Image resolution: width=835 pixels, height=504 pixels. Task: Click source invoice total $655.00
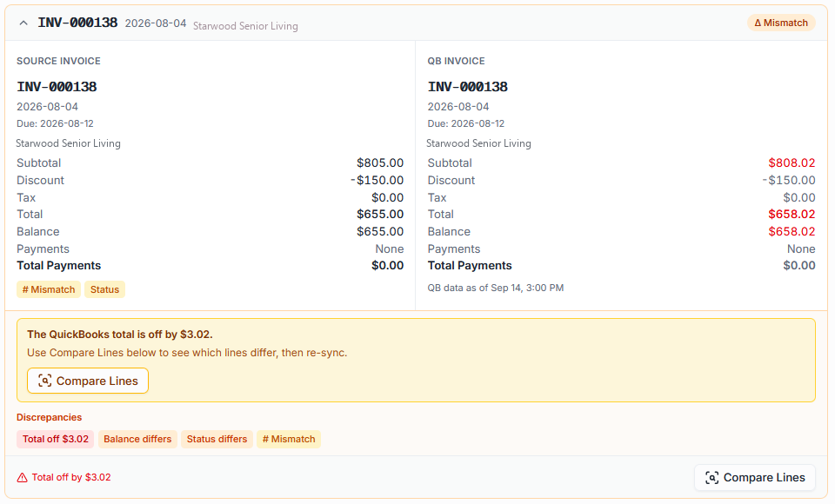(x=380, y=214)
